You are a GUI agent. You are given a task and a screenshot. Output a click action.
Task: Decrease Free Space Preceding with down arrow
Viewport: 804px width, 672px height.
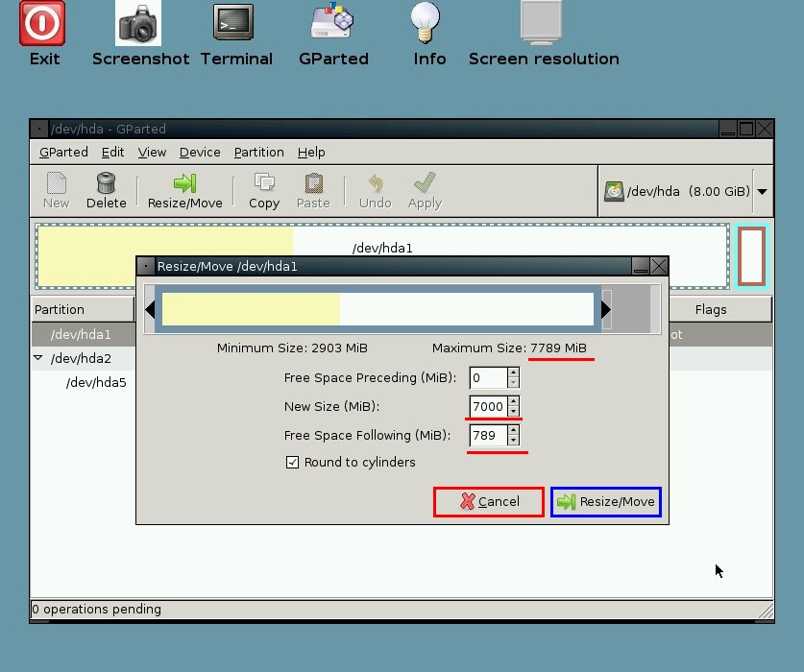(513, 383)
